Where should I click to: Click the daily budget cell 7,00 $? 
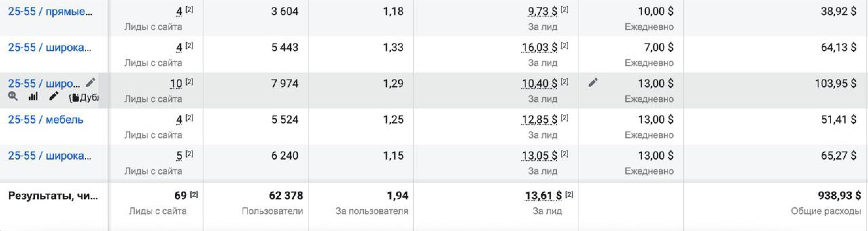pyautogui.click(x=659, y=48)
